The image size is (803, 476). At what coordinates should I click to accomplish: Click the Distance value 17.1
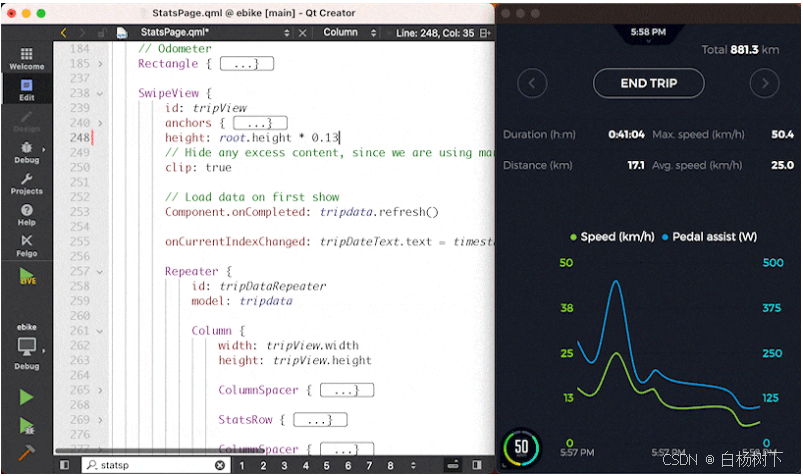(636, 165)
